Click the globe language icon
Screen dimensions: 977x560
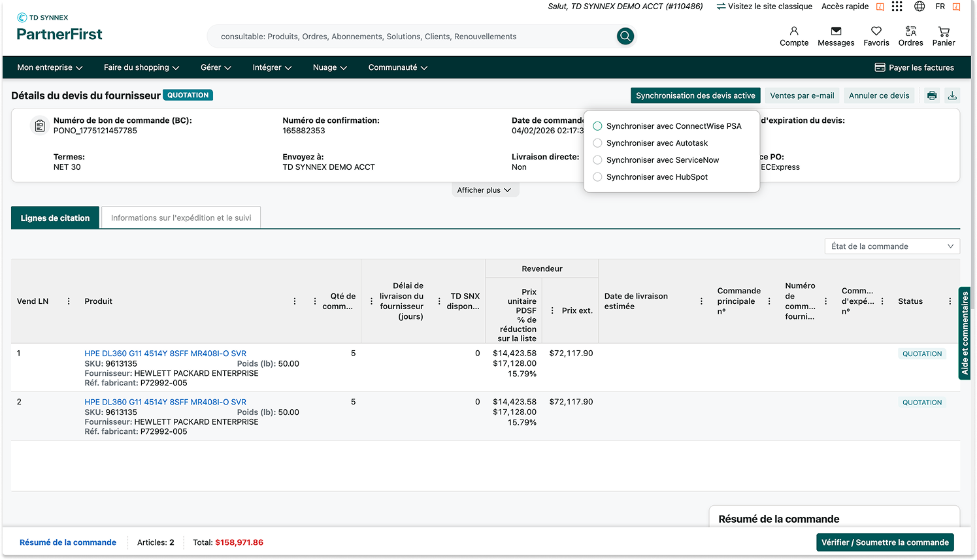pyautogui.click(x=919, y=7)
